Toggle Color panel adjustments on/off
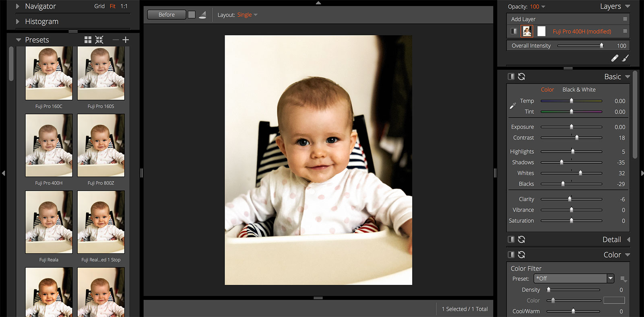This screenshot has height=317, width=644. [511, 255]
